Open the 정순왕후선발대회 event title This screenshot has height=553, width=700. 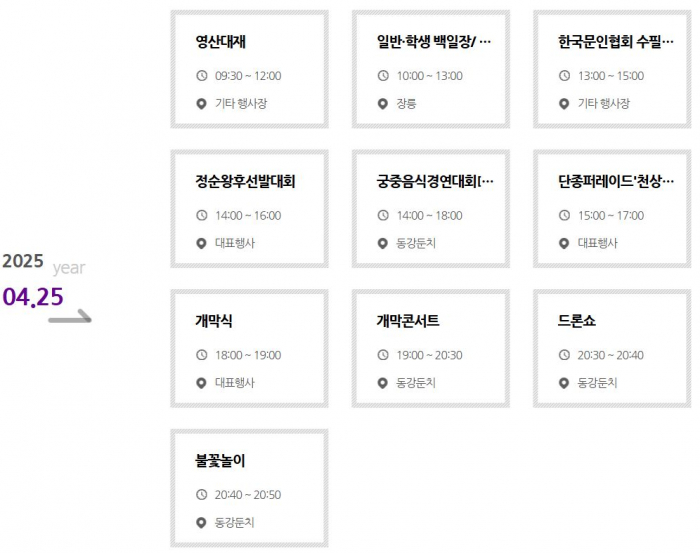[x=246, y=182]
